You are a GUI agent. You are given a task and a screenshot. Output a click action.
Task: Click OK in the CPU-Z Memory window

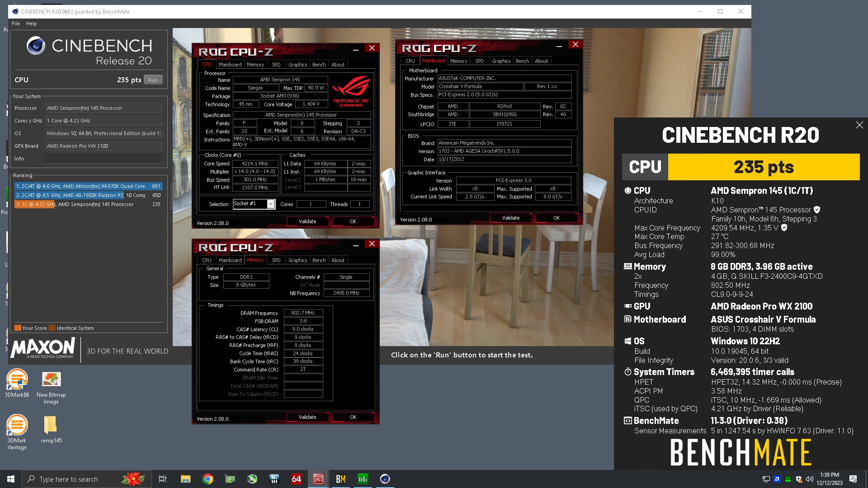(353, 417)
